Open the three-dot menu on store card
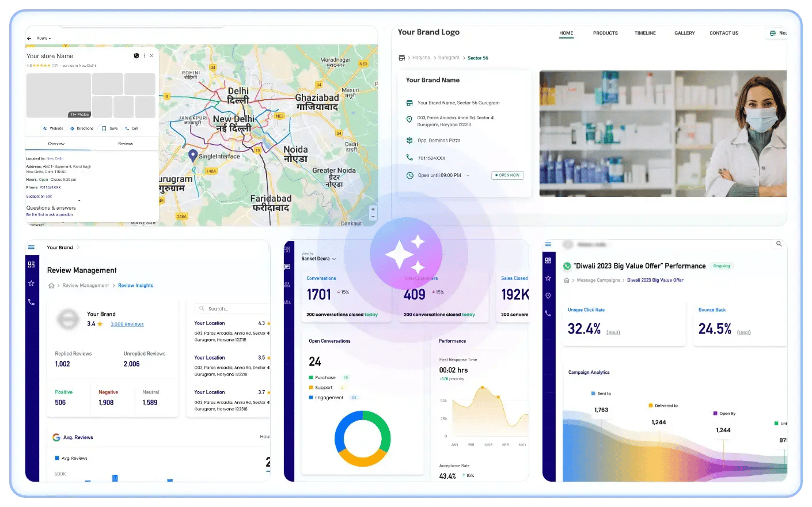This screenshot has width=812, height=507. coord(145,56)
